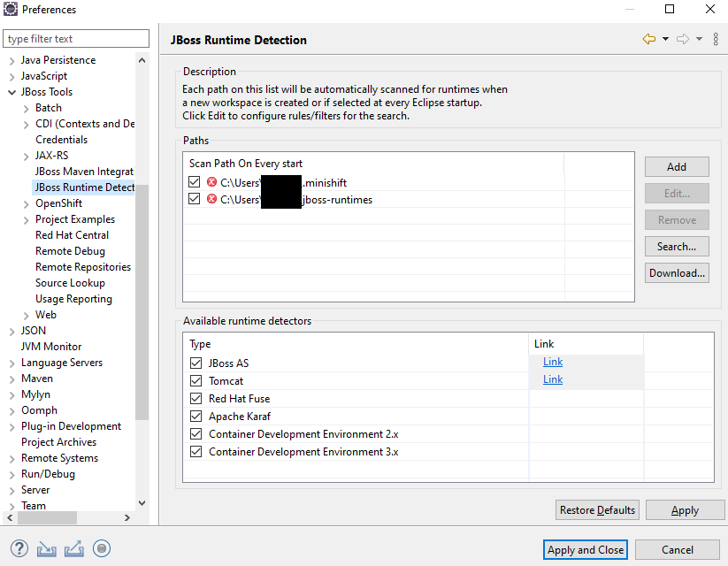Toggle Container Development Environment 3.x checkbox
The width and height of the screenshot is (728, 566).
point(195,451)
